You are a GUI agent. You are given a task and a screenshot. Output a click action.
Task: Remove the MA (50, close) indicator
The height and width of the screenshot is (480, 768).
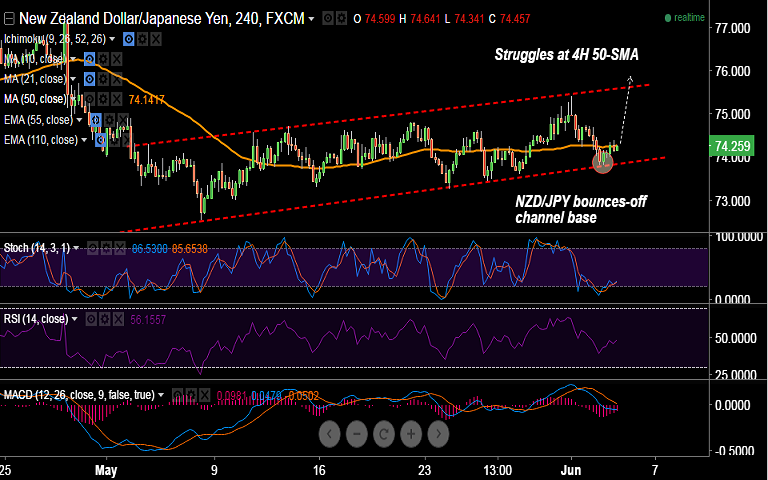click(x=117, y=99)
